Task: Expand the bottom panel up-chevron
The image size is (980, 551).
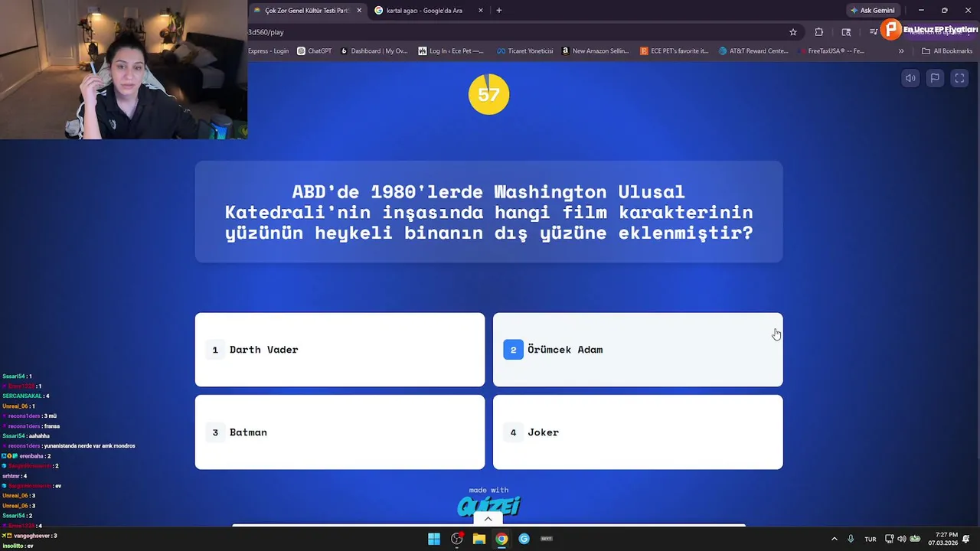Action: click(488, 519)
